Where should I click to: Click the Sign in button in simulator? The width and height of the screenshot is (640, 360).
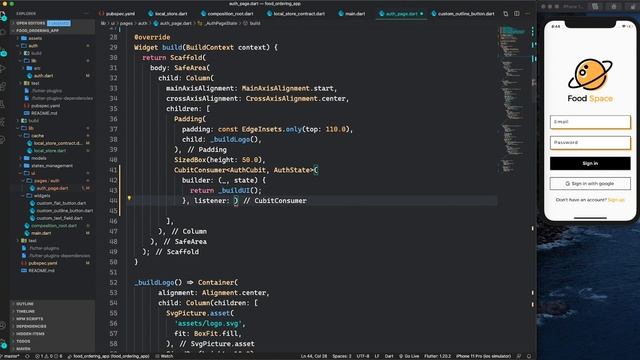590,163
